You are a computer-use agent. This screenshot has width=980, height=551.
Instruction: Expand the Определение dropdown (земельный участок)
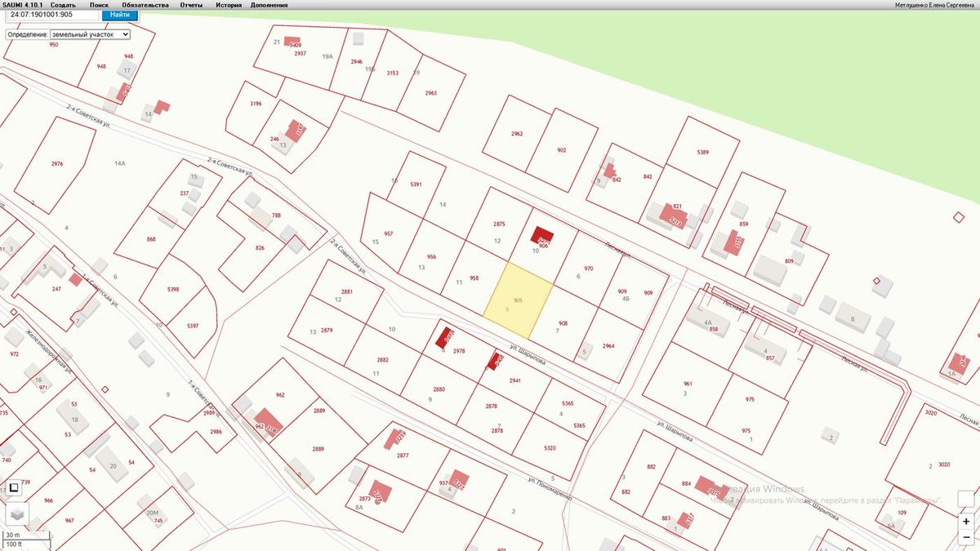[x=90, y=35]
